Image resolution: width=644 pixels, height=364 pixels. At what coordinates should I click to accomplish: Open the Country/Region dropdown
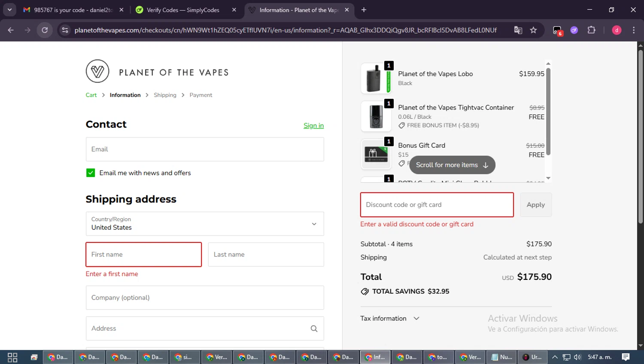click(x=205, y=223)
